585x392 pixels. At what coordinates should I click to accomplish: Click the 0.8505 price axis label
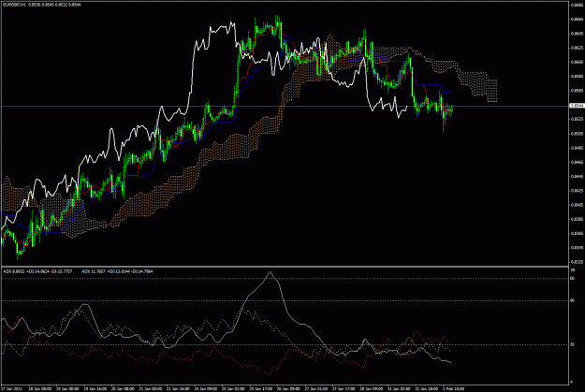pos(577,134)
